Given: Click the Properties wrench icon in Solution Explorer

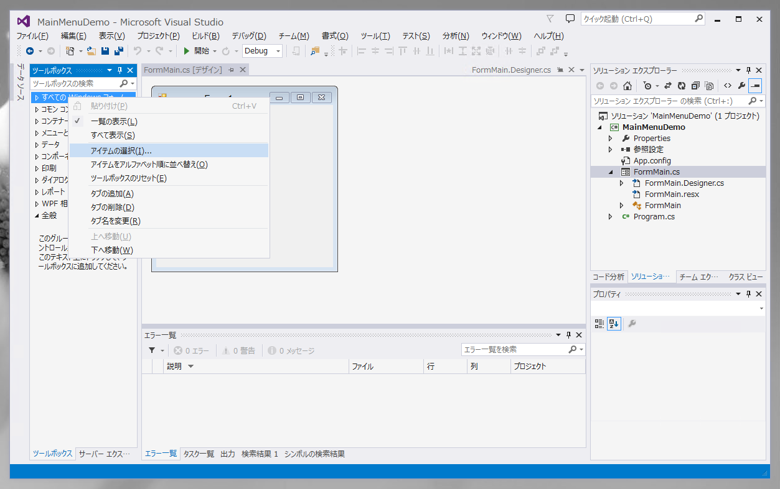Looking at the screenshot, I should click(x=741, y=86).
